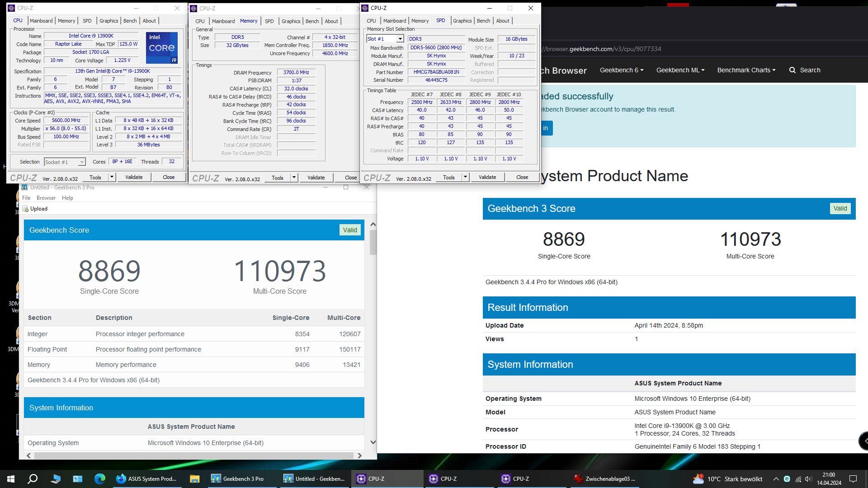Click the horizontal scrollbar in Geekbench 3
The width and height of the screenshot is (868, 488).
click(x=193, y=455)
